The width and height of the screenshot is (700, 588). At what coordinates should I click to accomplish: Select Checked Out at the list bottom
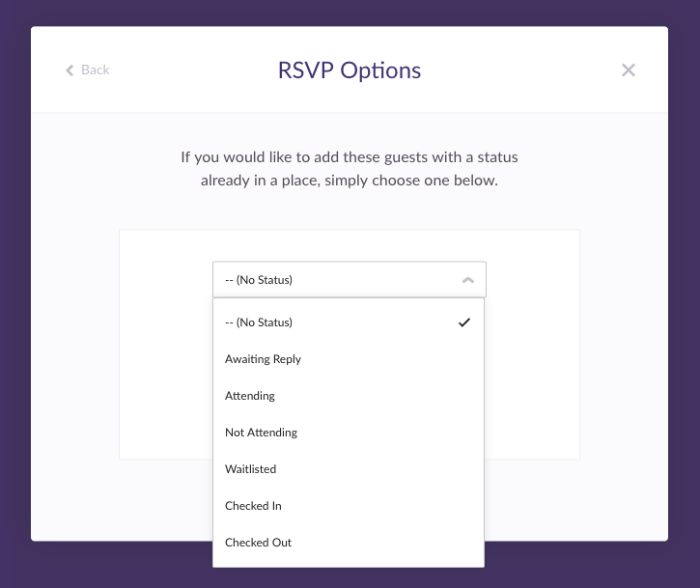(x=349, y=542)
